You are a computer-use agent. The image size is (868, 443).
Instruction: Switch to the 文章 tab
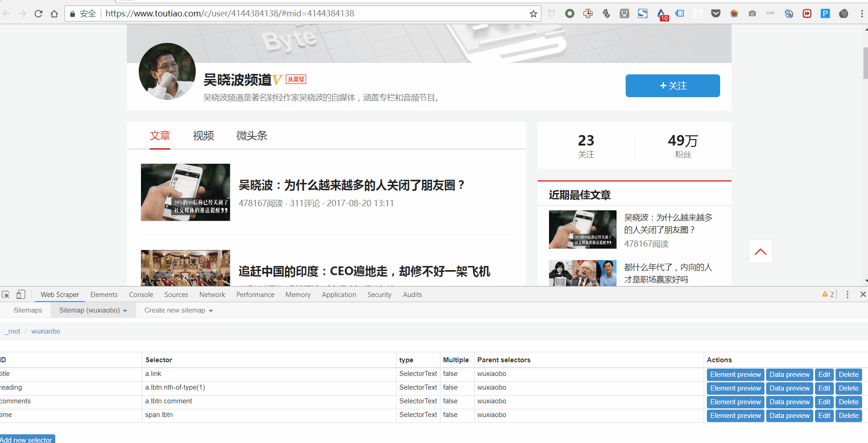pos(160,136)
